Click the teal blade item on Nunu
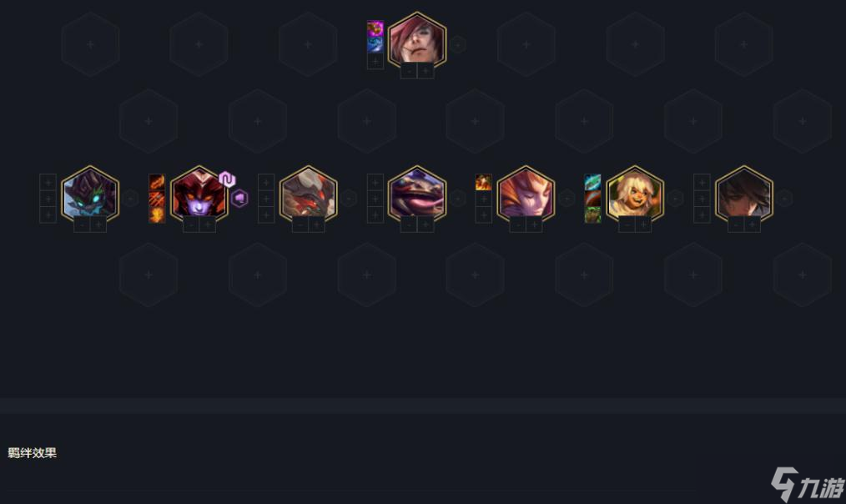Image resolution: width=846 pixels, height=504 pixels. 592,183
